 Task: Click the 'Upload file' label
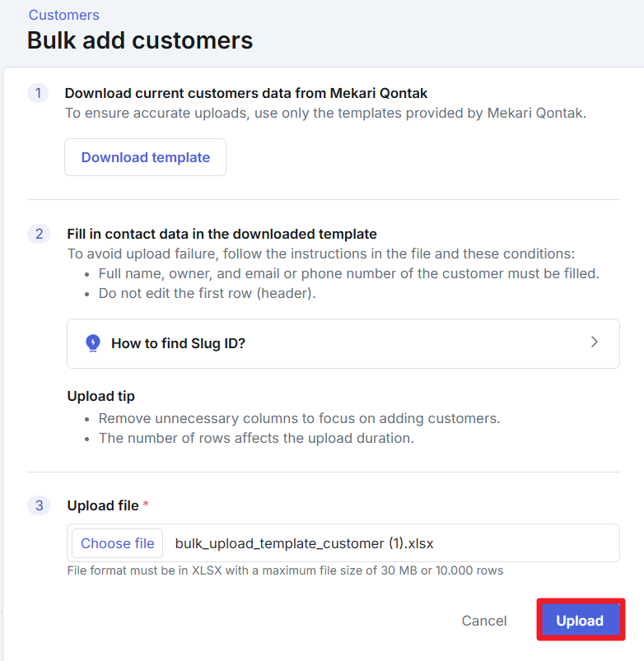pyautogui.click(x=103, y=505)
